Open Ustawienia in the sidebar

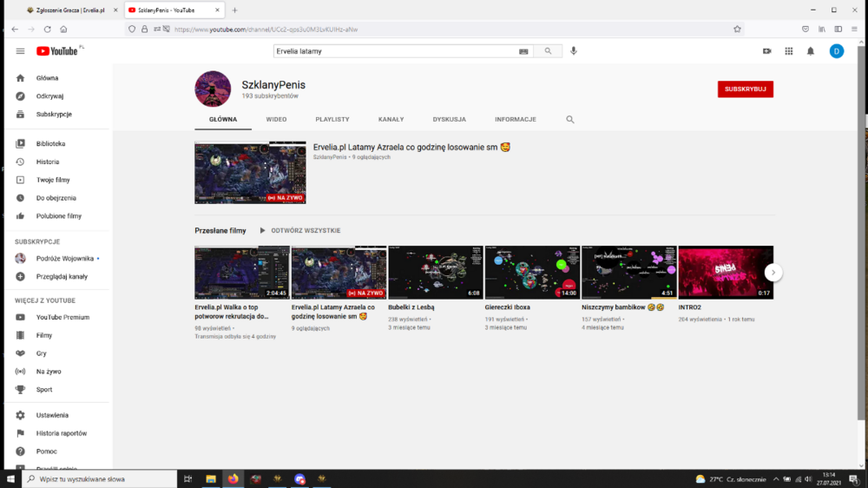52,415
